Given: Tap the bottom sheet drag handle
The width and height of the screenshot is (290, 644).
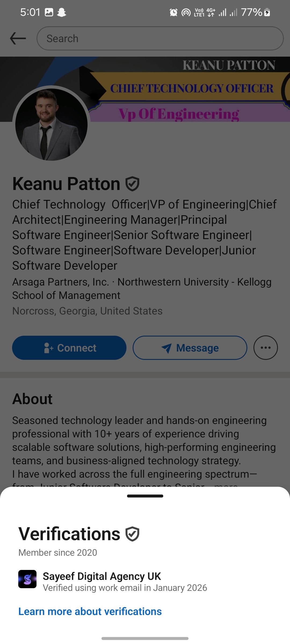Looking at the screenshot, I should [x=145, y=496].
